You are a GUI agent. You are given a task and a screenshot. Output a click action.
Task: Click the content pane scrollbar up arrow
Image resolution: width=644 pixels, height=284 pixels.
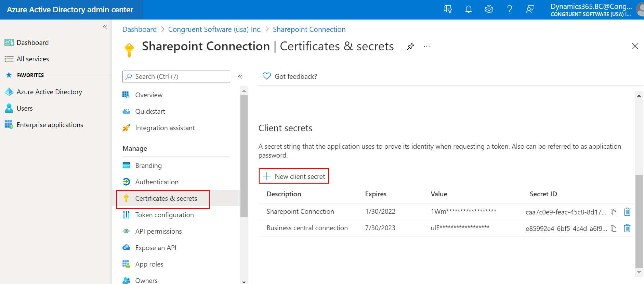pos(639,96)
